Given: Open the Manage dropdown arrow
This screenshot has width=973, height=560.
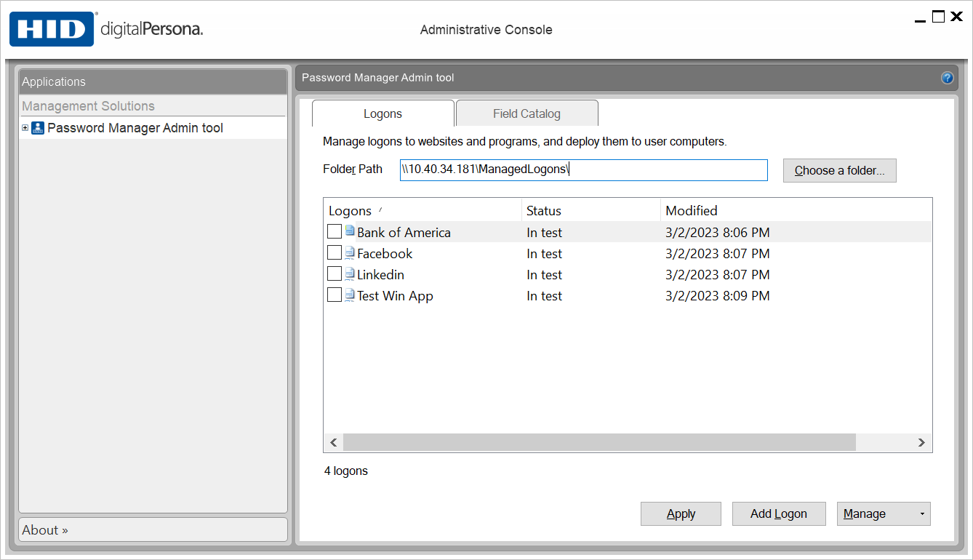Looking at the screenshot, I should pyautogui.click(x=922, y=514).
